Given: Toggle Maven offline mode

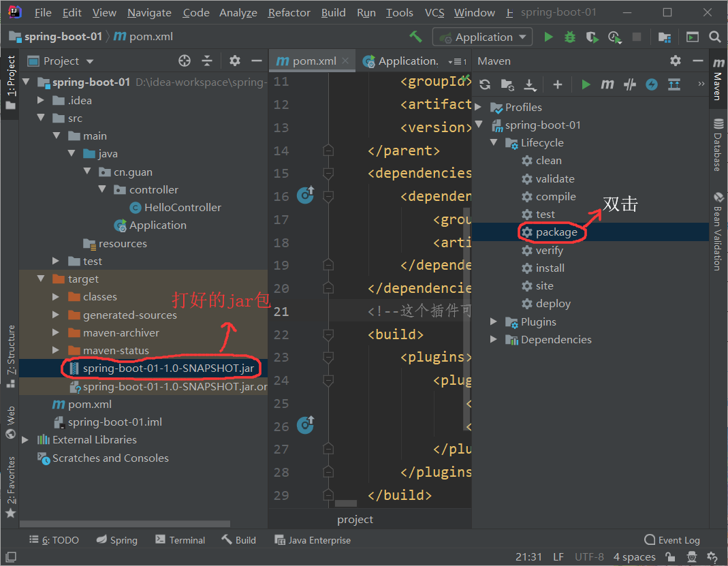Looking at the screenshot, I should [629, 84].
